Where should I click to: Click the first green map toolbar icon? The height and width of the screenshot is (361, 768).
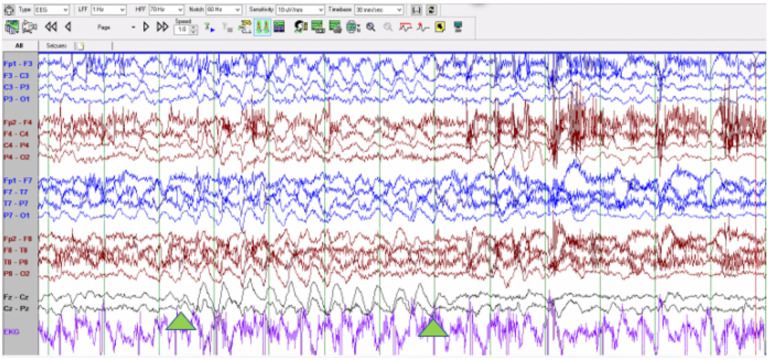tap(12, 27)
